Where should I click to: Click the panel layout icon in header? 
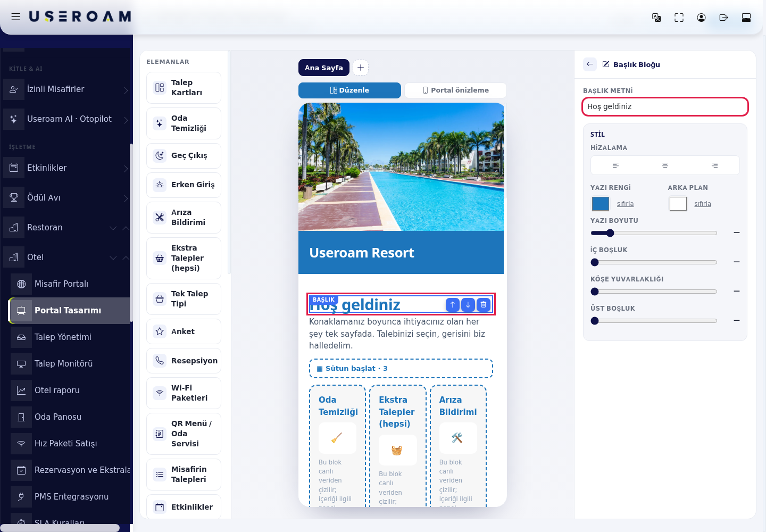pyautogui.click(x=746, y=18)
